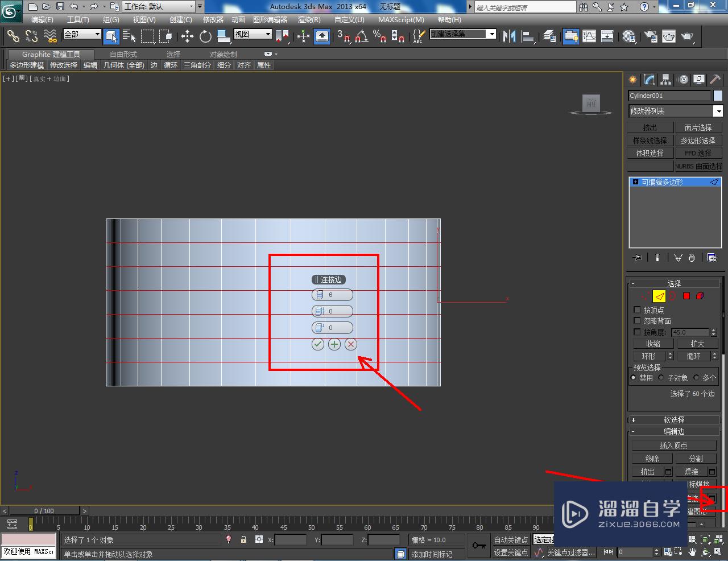The height and width of the screenshot is (561, 728).
Task: Open the Create command panel tab
Action: (x=632, y=80)
